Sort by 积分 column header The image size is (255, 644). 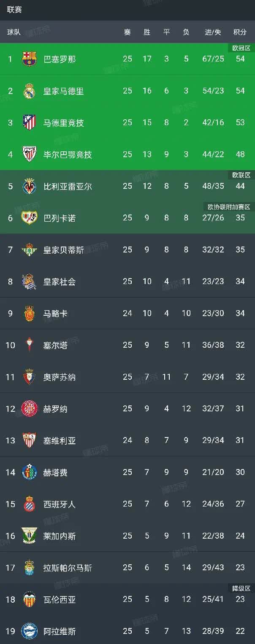pos(240,32)
